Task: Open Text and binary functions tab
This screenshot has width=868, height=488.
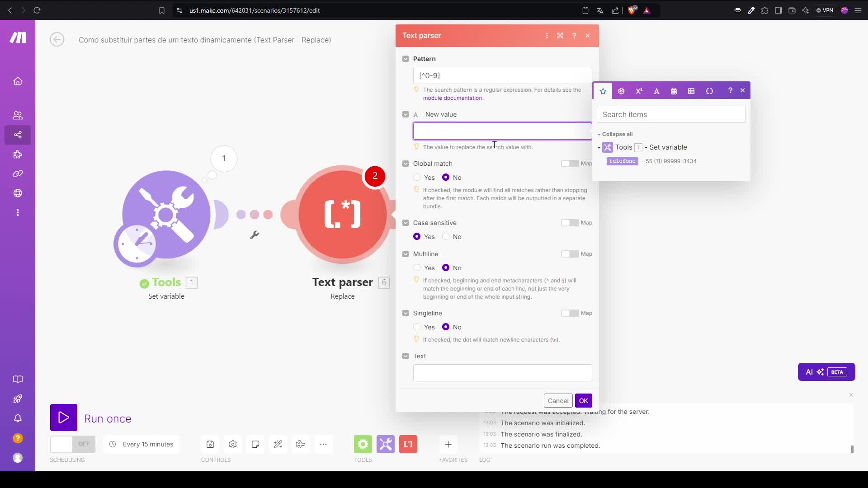Action: (656, 91)
